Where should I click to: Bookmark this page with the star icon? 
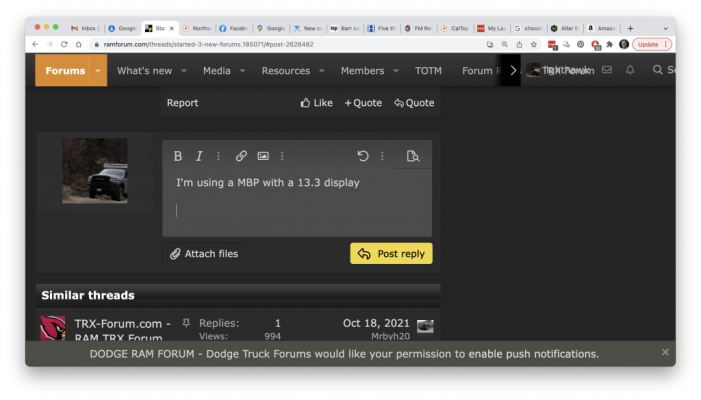point(533,44)
